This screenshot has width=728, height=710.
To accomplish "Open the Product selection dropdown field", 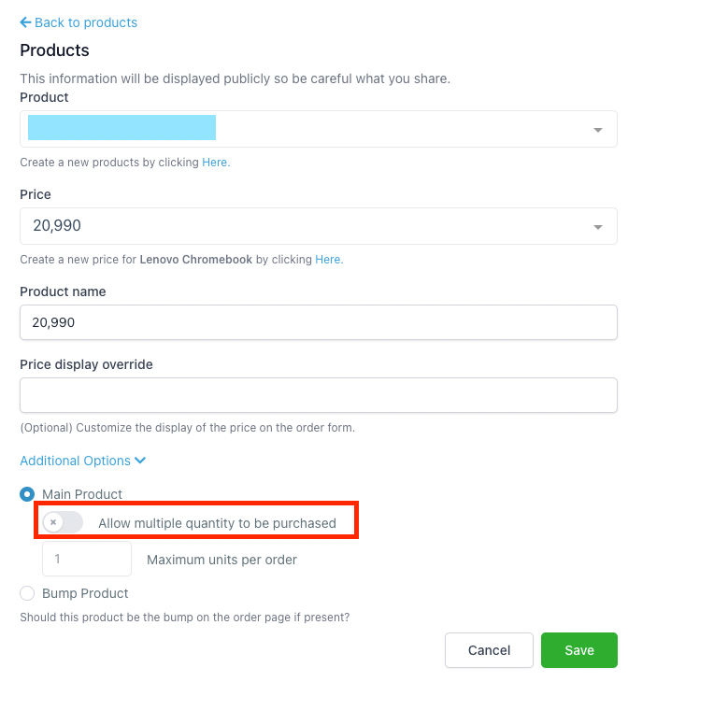I will [308, 129].
